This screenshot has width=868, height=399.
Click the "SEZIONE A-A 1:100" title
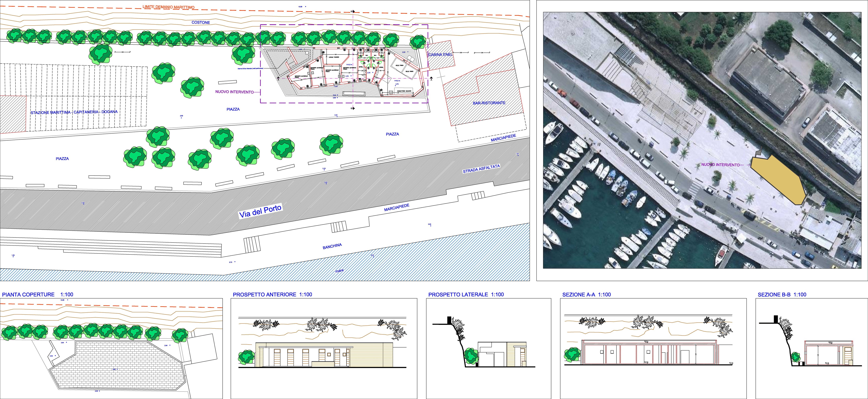[586, 294]
